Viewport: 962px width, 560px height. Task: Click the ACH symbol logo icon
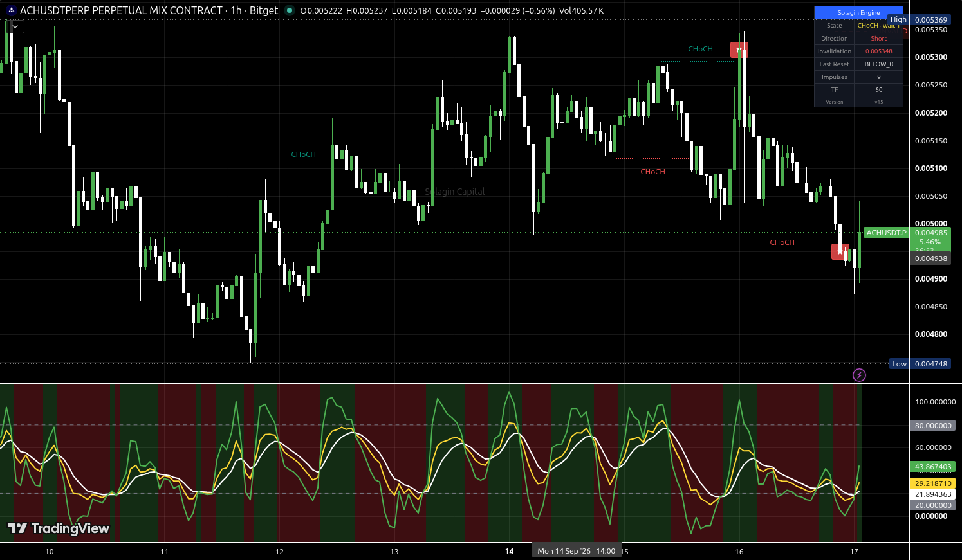[x=11, y=10]
